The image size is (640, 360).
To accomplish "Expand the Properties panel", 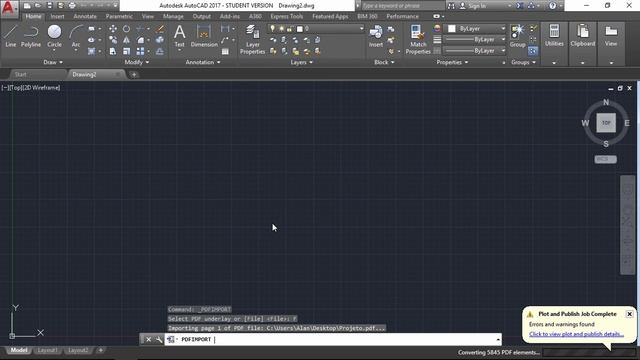I will [452, 62].
